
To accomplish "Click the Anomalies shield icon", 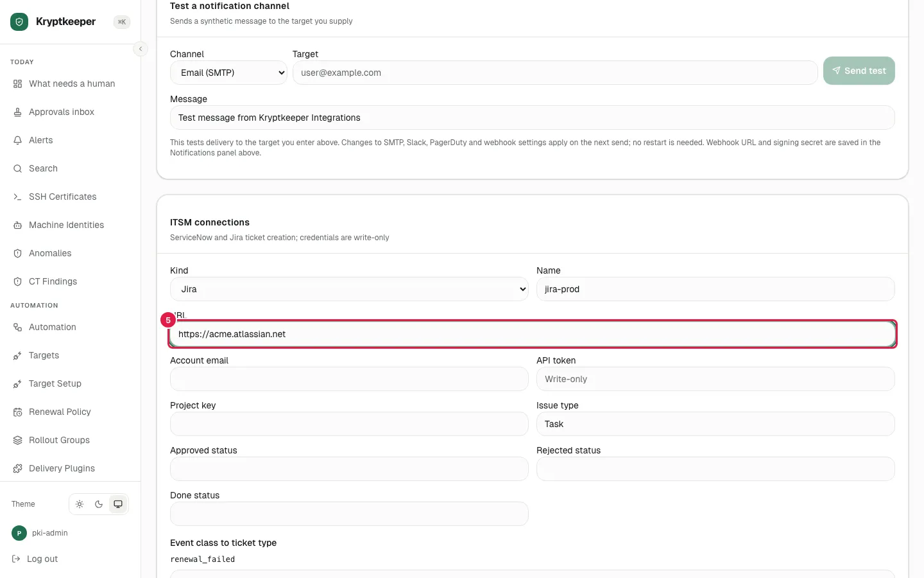I will pos(17,254).
